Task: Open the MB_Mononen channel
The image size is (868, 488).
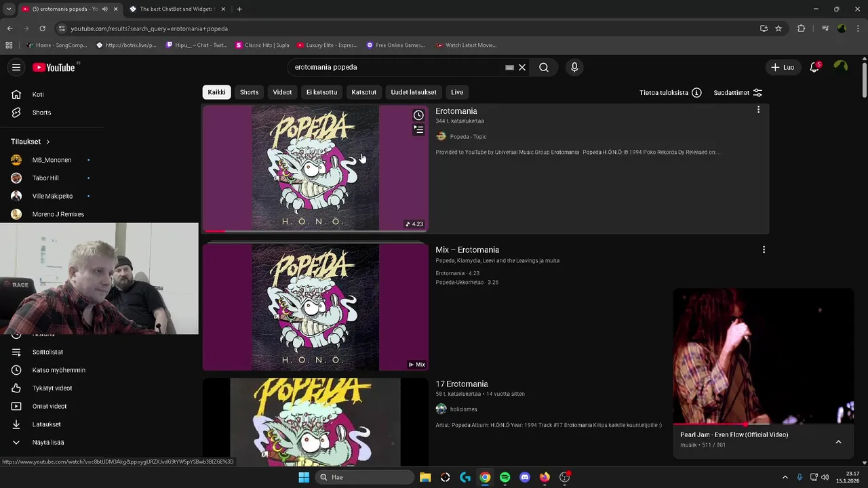Action: click(52, 160)
